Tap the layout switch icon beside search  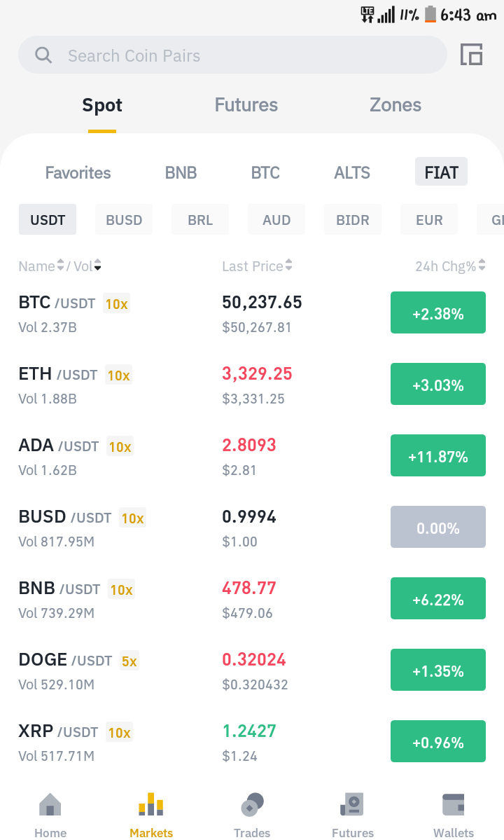click(x=471, y=54)
